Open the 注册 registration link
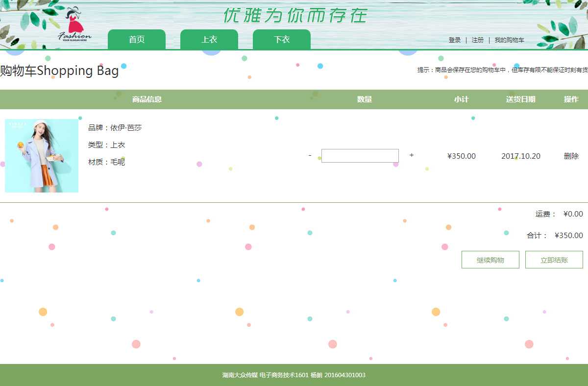The width and height of the screenshot is (588, 386). pos(478,40)
